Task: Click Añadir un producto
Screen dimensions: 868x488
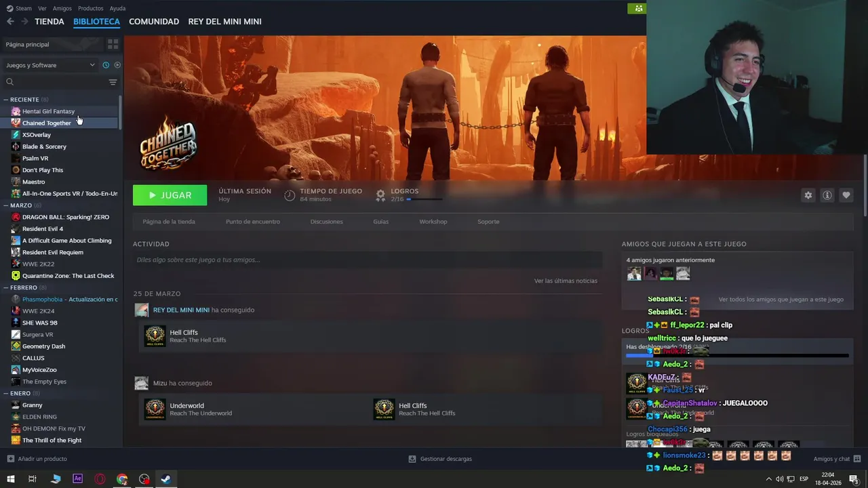Action: tap(37, 459)
